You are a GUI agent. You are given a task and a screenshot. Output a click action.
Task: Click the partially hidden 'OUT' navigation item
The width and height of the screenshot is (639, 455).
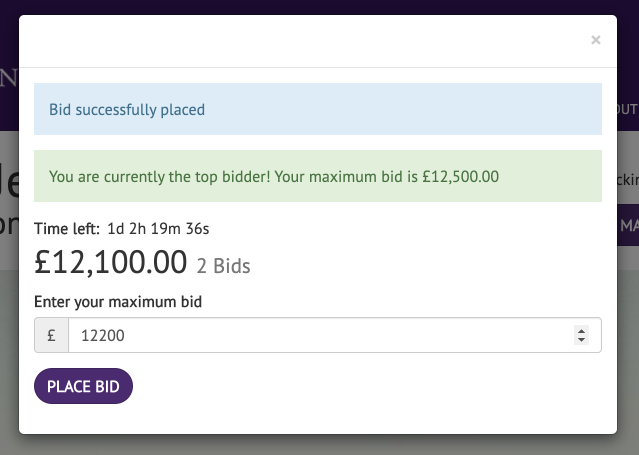coord(628,110)
